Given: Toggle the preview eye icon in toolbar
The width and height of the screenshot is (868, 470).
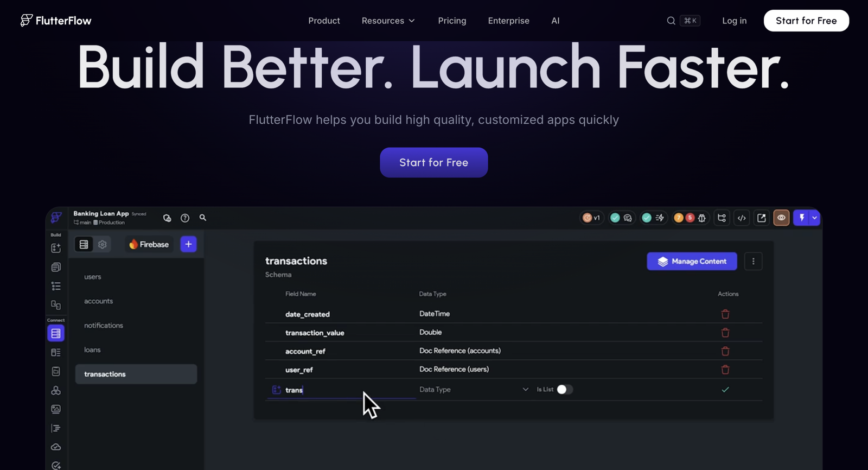Looking at the screenshot, I should click(x=781, y=218).
